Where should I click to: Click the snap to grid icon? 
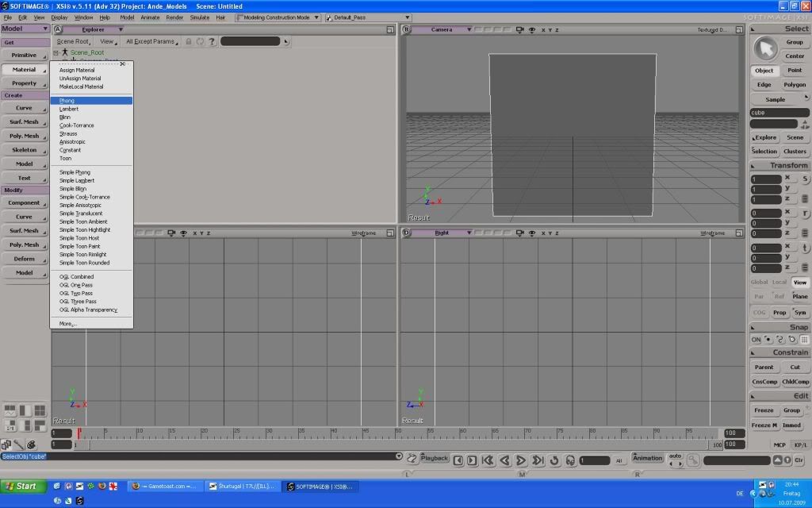[x=804, y=340]
